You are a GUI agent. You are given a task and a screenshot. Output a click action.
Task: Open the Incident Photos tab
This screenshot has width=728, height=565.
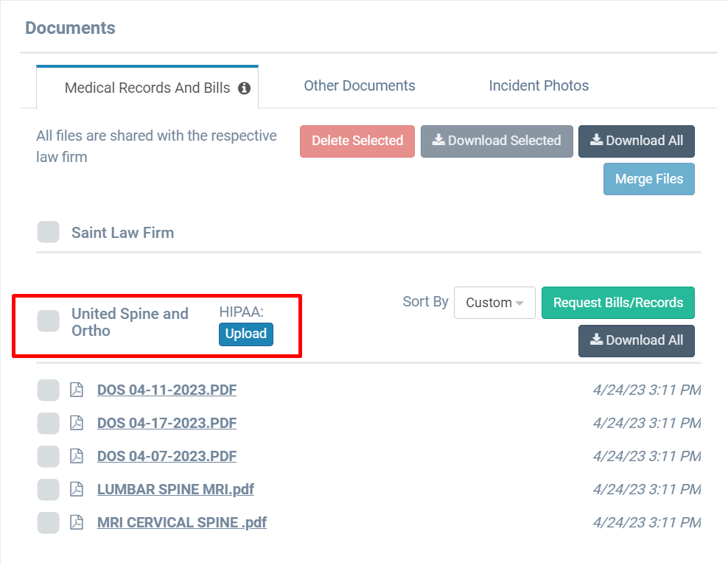click(539, 86)
